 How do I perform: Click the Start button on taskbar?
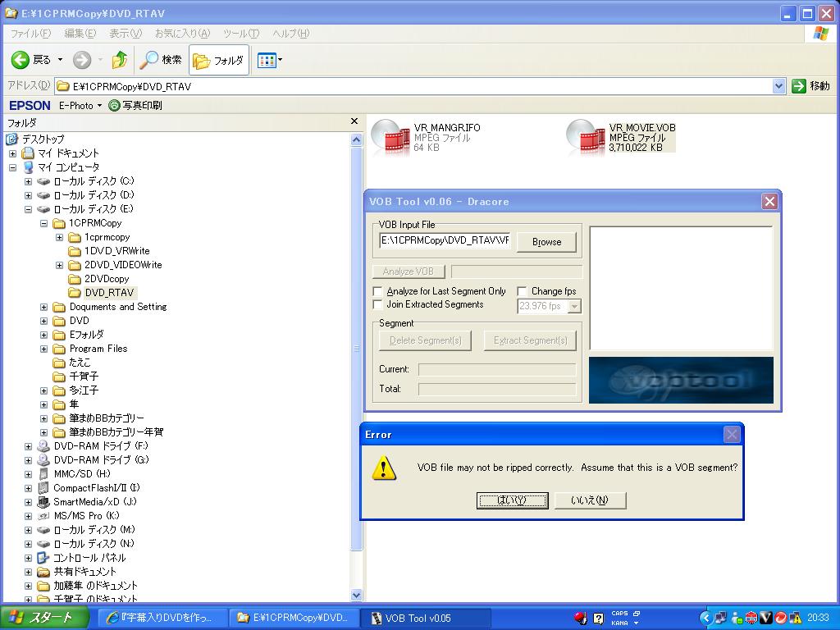pos(45,618)
